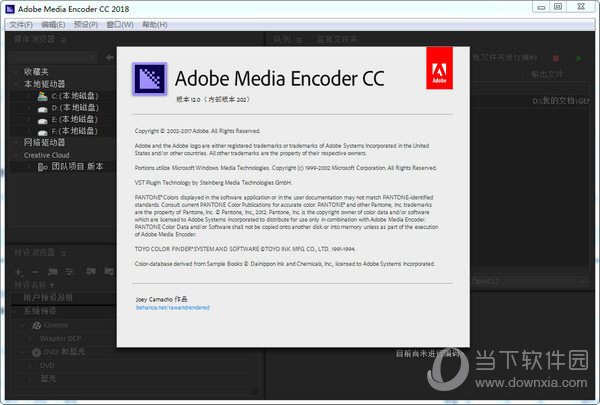Open the 帮助(H) menu
Image resolution: width=600 pixels, height=405 pixels.
click(155, 25)
